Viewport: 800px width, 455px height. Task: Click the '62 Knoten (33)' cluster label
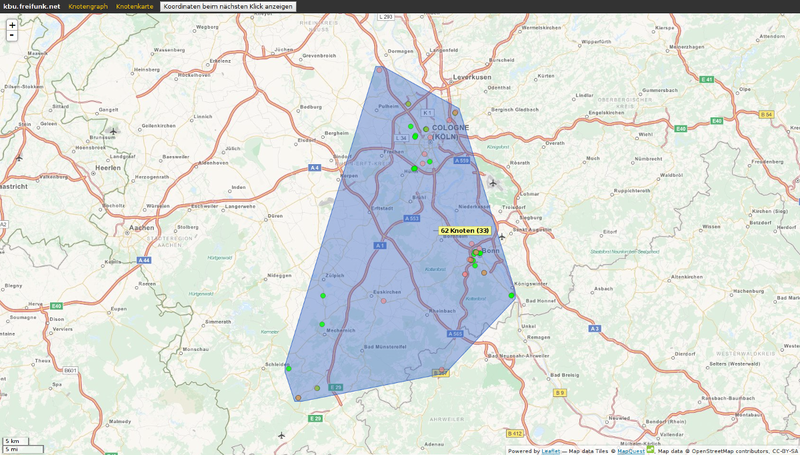[465, 230]
